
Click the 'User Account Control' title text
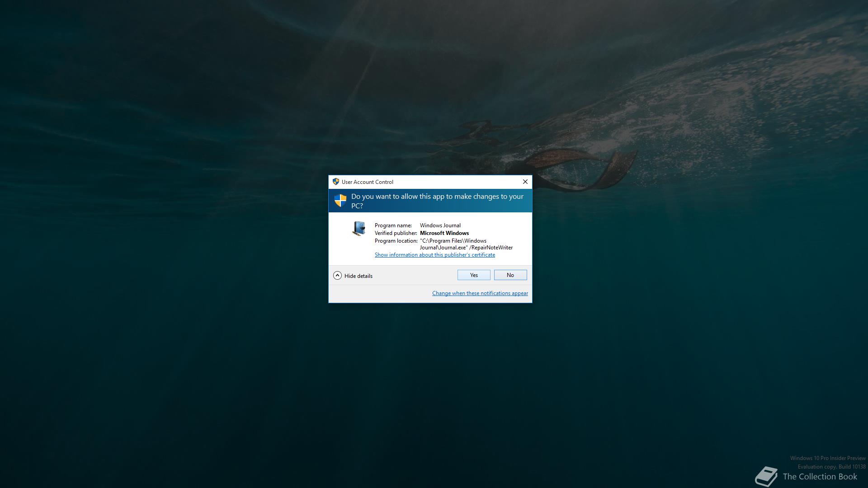[x=368, y=182]
